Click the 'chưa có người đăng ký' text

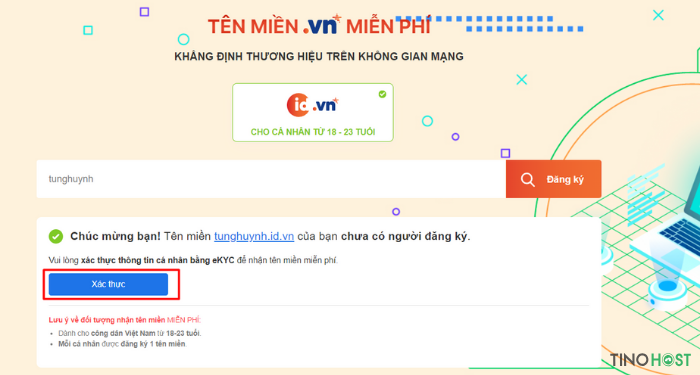click(x=405, y=236)
